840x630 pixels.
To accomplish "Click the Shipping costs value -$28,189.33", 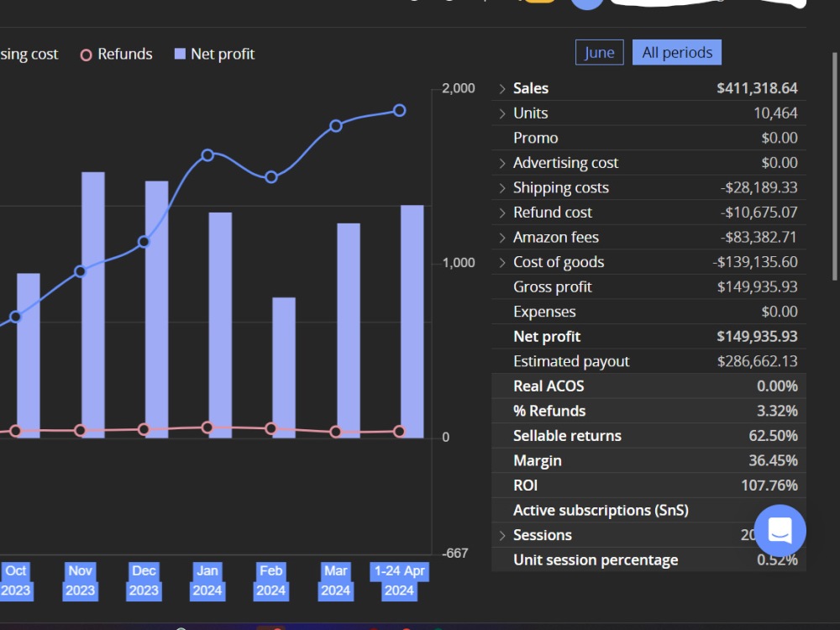I will click(x=759, y=187).
